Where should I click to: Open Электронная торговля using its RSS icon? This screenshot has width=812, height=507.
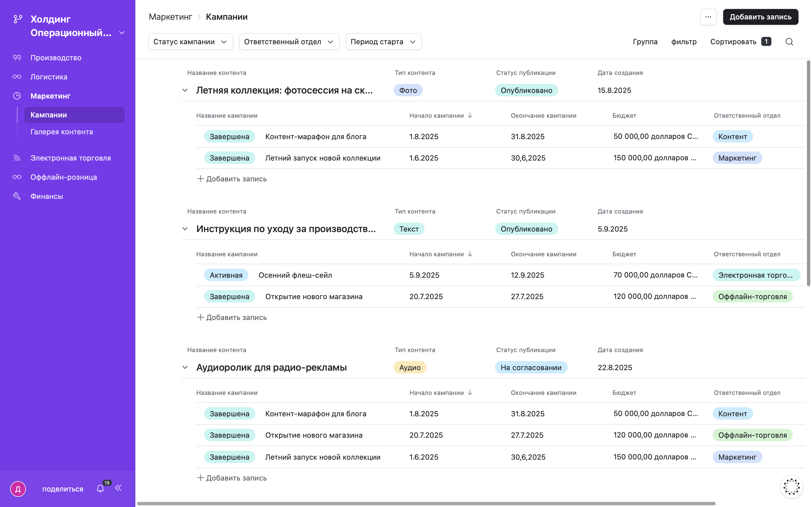17,158
